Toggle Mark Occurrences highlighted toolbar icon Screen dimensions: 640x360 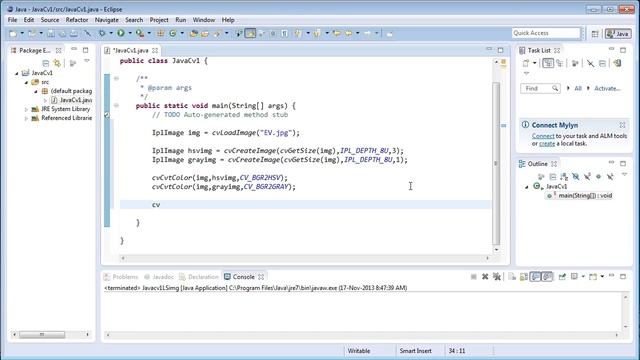[x=250, y=33]
